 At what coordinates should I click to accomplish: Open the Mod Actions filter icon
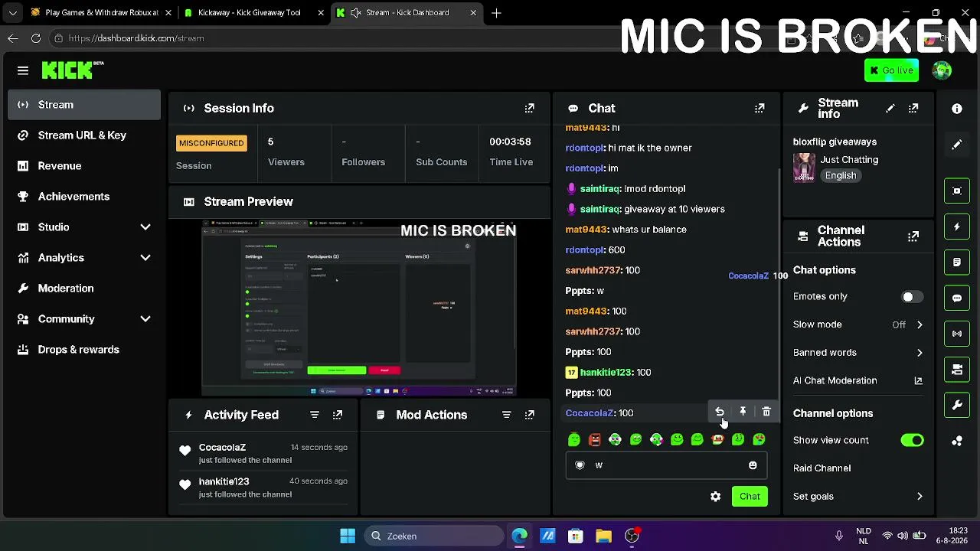click(x=506, y=415)
